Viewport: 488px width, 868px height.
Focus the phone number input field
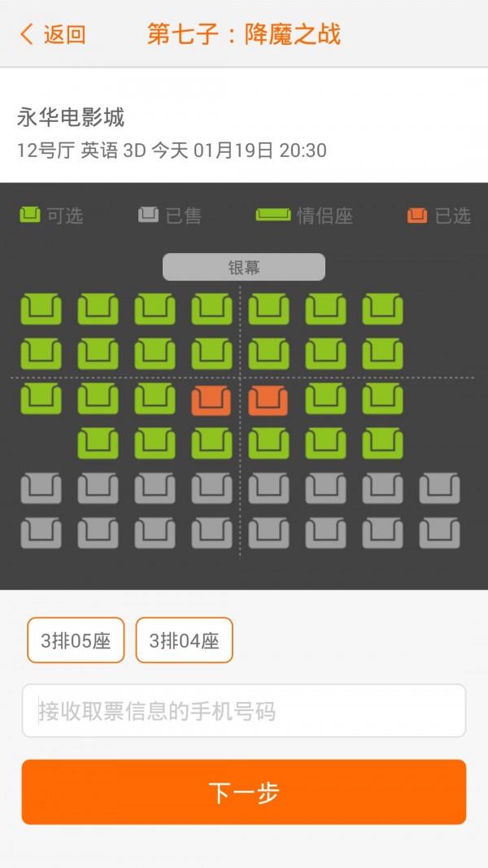(244, 711)
